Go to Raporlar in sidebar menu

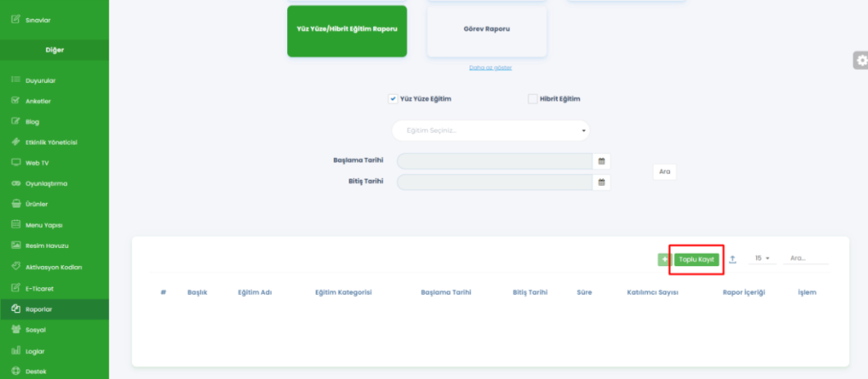[39, 309]
